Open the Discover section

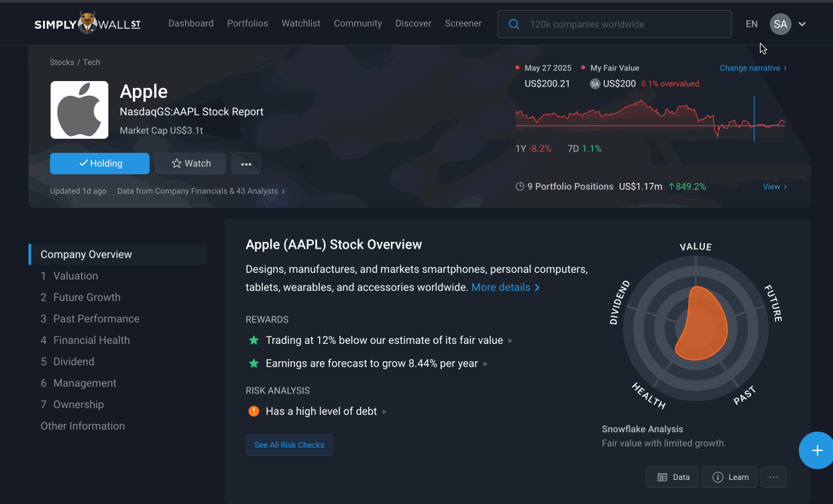[414, 23]
